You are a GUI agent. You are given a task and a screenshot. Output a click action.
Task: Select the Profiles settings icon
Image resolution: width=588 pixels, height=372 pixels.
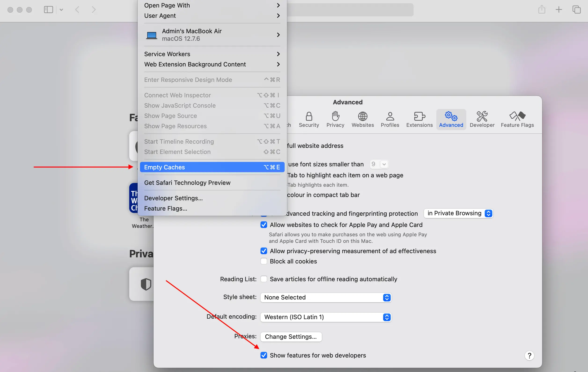pos(390,120)
